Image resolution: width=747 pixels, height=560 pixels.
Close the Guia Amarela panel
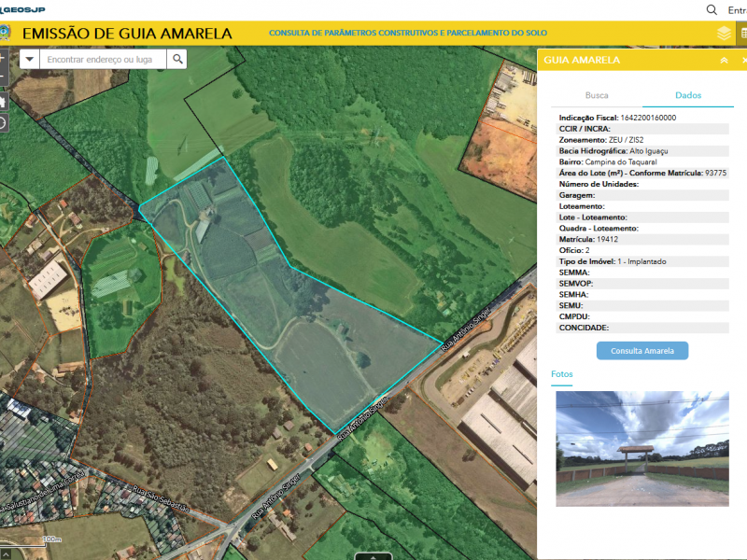(743, 60)
